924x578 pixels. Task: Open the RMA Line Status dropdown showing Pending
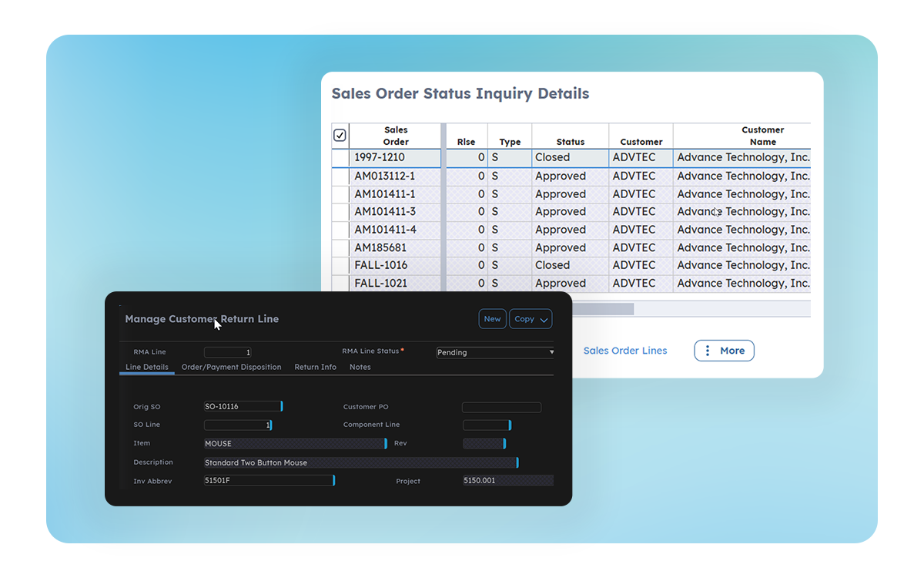pos(495,352)
